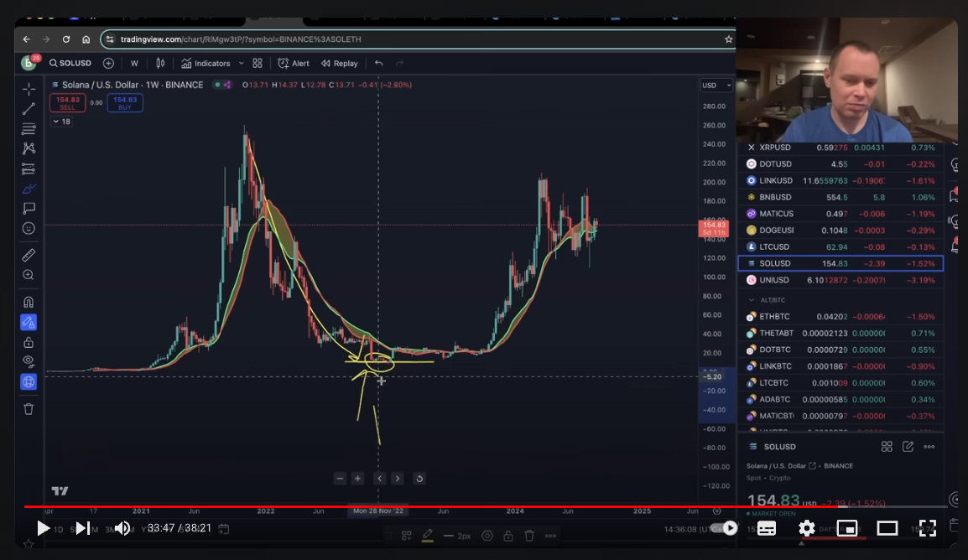Remove drawings with trash can icon
This screenshot has height=560, width=968.
[x=29, y=409]
